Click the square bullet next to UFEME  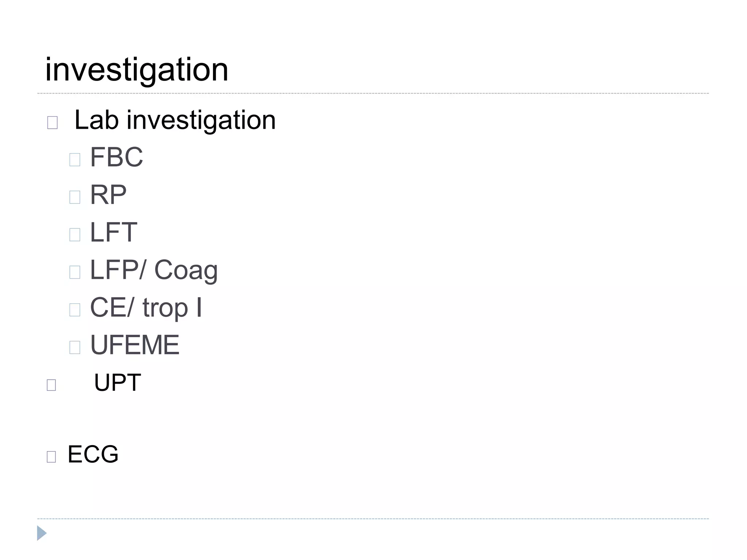[75, 347]
